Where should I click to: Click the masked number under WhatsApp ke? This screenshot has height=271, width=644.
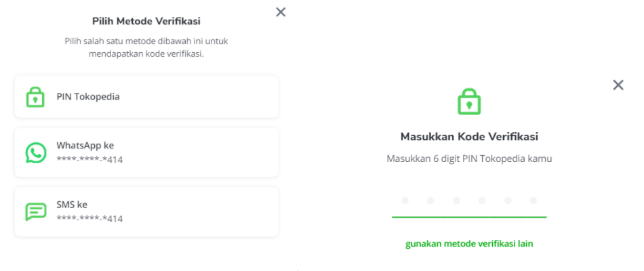pos(89,159)
